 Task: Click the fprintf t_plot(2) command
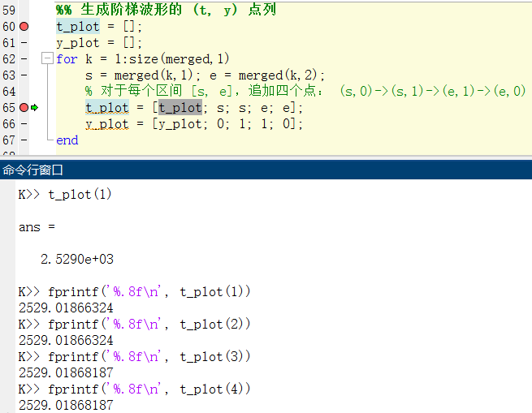[149, 325]
